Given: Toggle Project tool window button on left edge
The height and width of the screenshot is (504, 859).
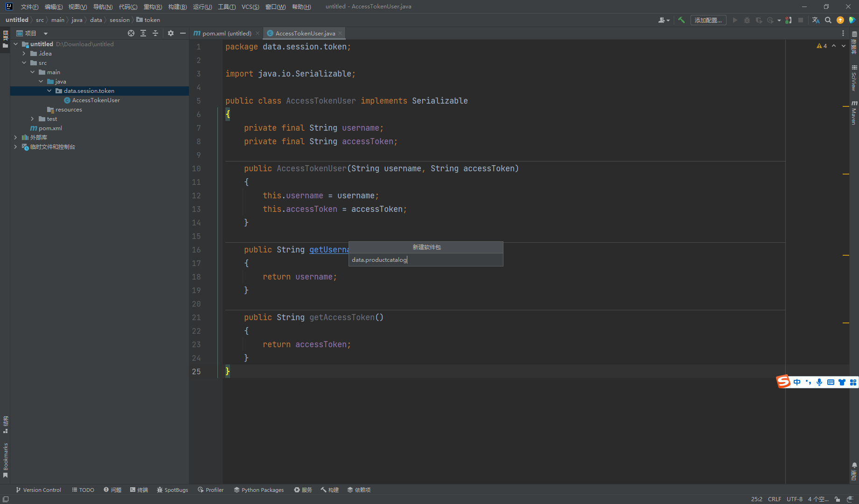Looking at the screenshot, I should point(5,39).
